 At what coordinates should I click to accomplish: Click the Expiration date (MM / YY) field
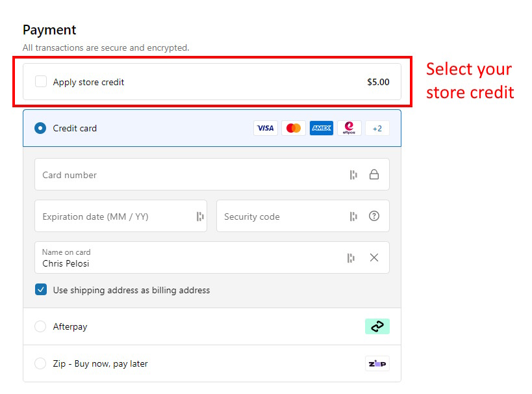114,217
